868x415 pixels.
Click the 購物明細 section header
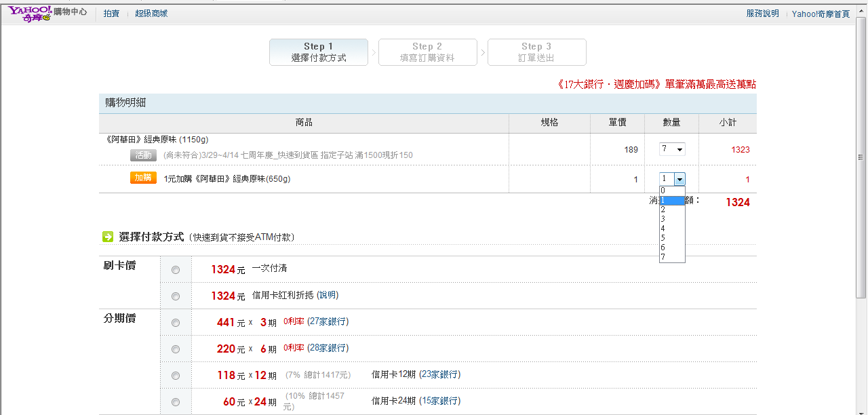tap(428, 103)
